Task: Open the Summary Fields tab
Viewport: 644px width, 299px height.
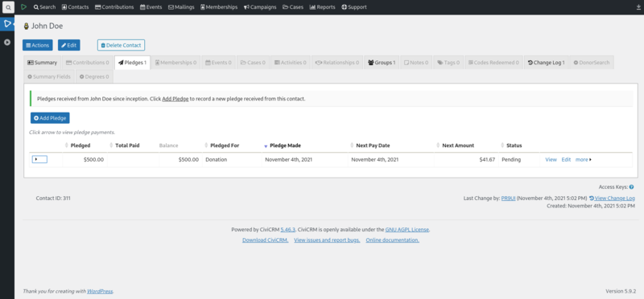Action: pyautogui.click(x=49, y=76)
